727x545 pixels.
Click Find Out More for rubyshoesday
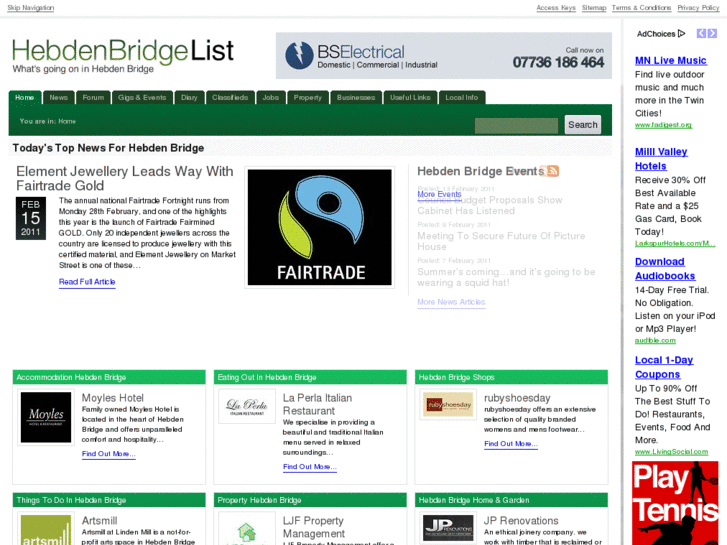[x=511, y=444]
